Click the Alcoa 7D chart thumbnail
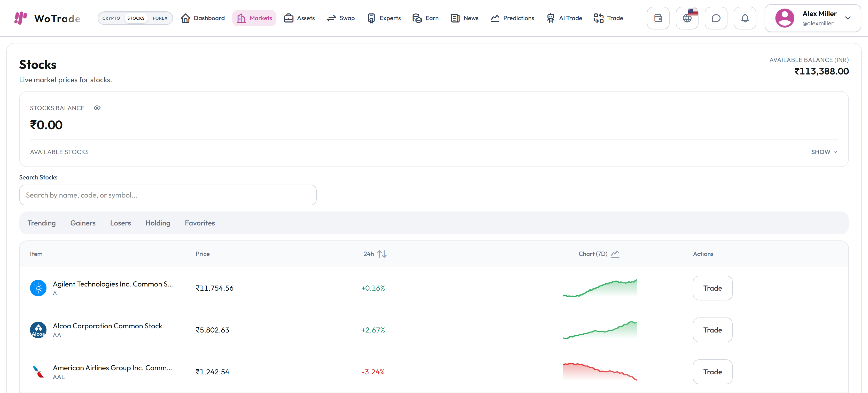The width and height of the screenshot is (868, 393). pos(600,330)
